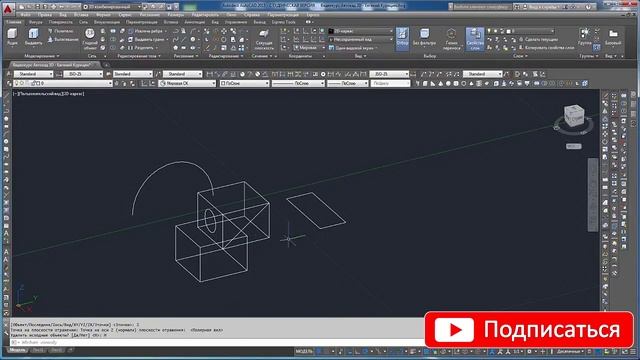This screenshot has height=360, width=640.
Task: Expand the Моделирование panel
Action: 42,56
